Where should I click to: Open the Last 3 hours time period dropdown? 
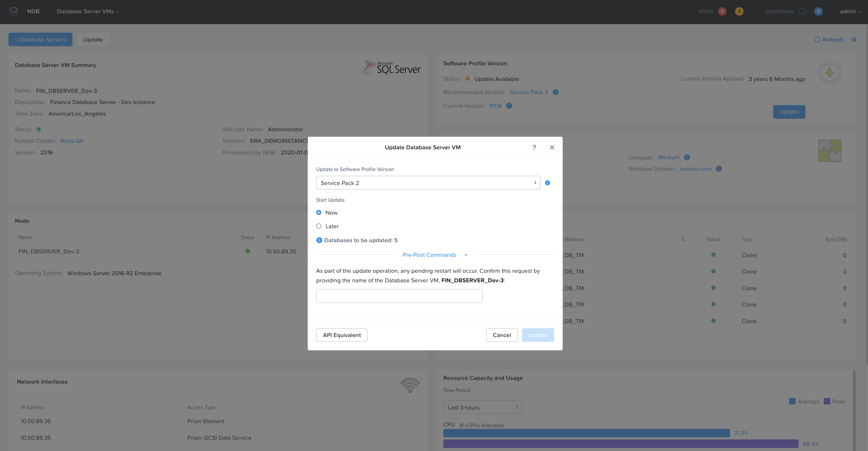[x=482, y=407]
